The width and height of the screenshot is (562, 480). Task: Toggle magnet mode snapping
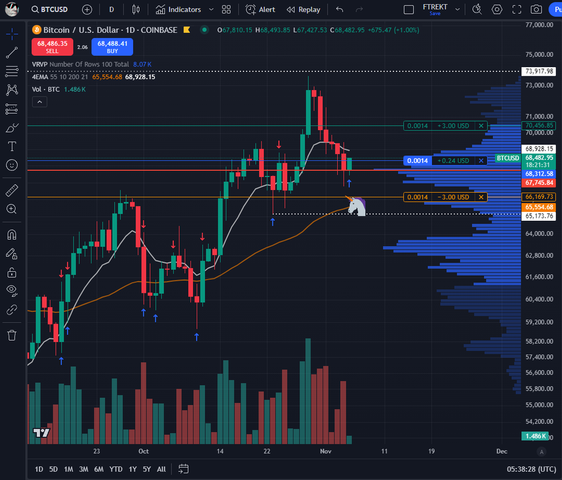tap(11, 235)
